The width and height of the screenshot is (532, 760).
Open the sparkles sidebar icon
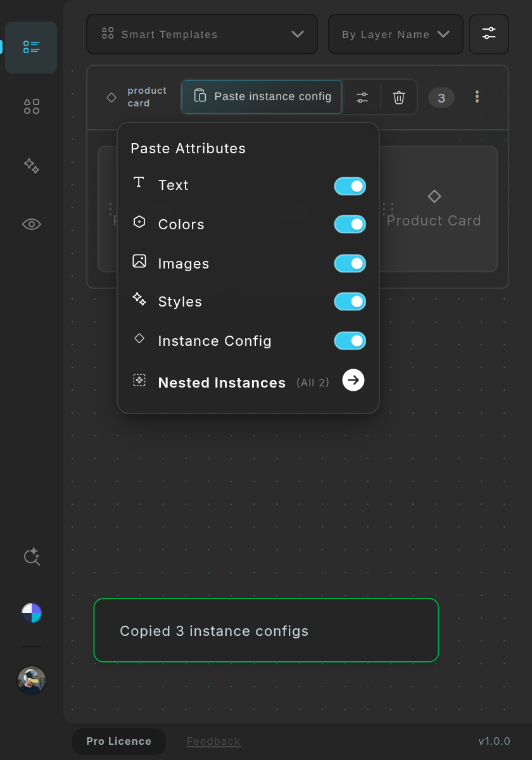(32, 166)
